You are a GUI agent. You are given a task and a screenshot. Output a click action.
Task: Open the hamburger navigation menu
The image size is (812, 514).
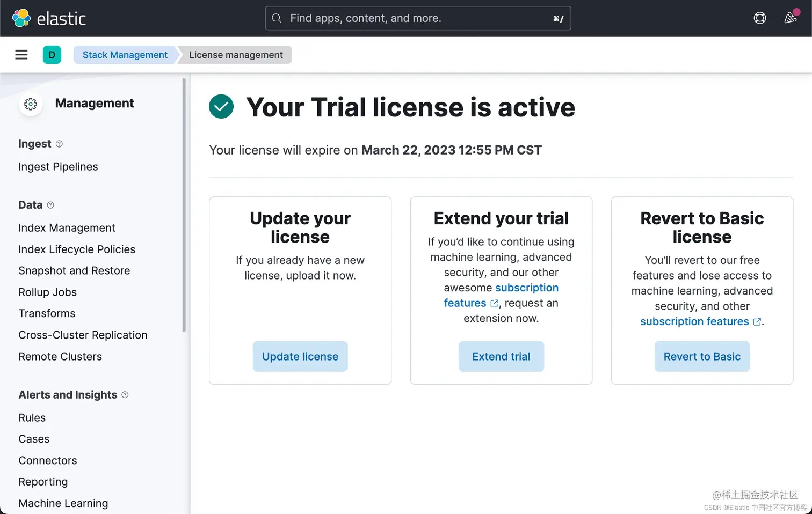pyautogui.click(x=21, y=55)
